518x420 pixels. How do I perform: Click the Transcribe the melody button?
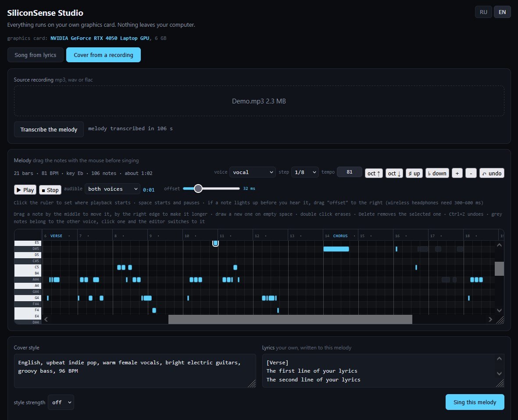(x=49, y=129)
